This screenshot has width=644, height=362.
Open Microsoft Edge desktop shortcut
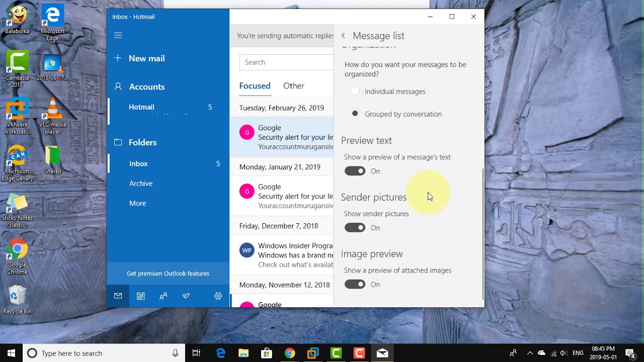tap(52, 23)
